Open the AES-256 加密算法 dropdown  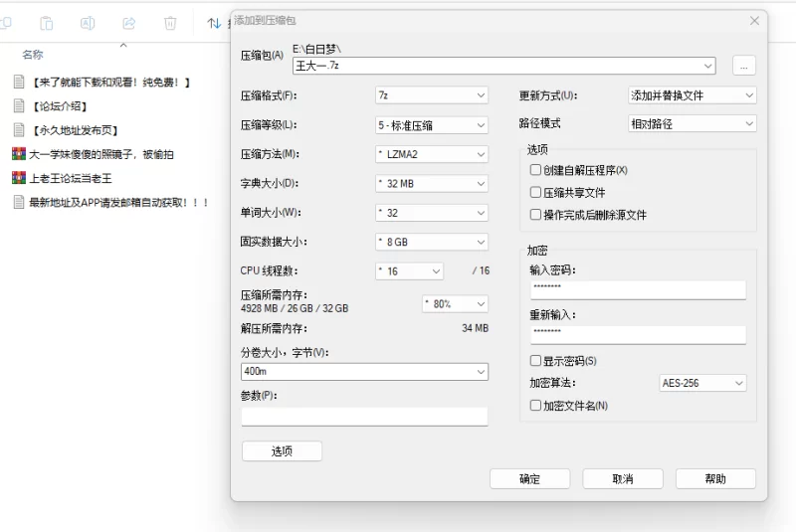point(702,383)
